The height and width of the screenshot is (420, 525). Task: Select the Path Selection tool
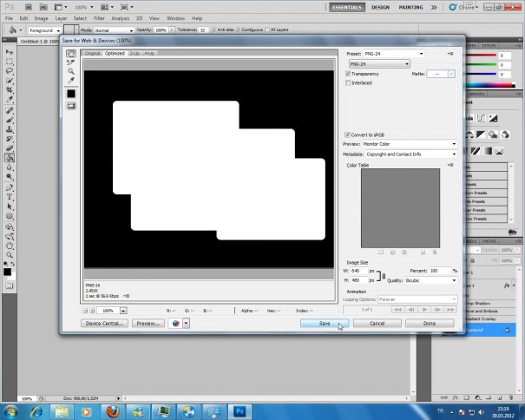10,207
